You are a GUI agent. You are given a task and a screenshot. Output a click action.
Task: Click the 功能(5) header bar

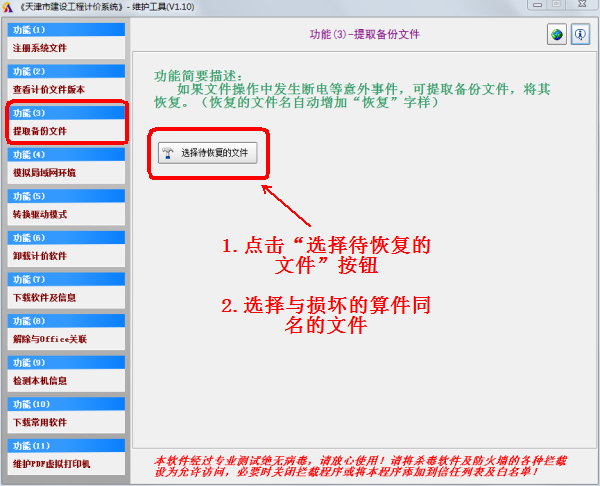(65, 197)
